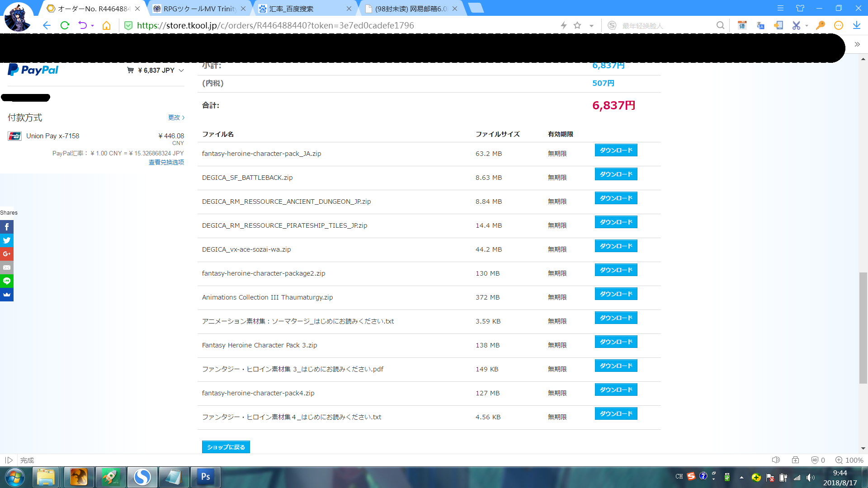Switch to the RPGツクールMV Trinity tab
This screenshot has height=488, width=868.
pos(200,9)
